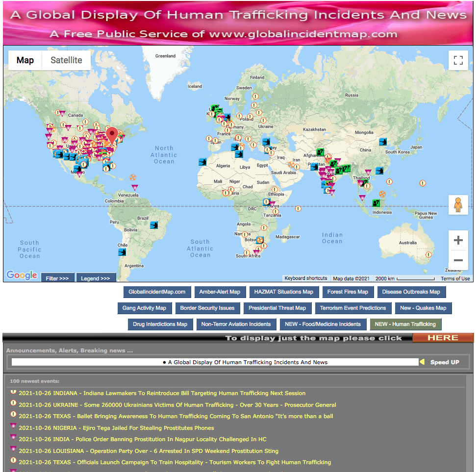Click the green marker over Afghanistan
Image resolution: width=476 pixels, height=472 pixels.
(320, 151)
